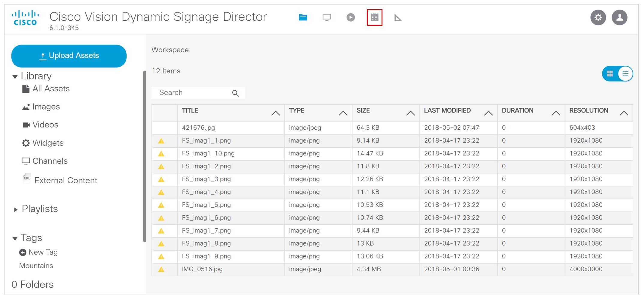This screenshot has width=644, height=298.
Task: Click the highlighted calendar Scheduler icon
Action: point(374,17)
